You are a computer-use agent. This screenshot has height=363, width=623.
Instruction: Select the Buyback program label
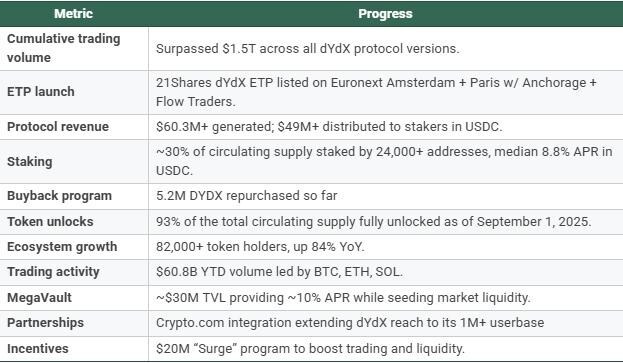pos(60,196)
